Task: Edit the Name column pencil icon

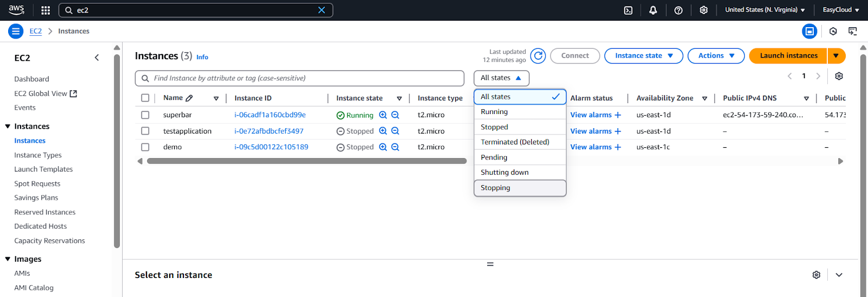Action: click(x=189, y=98)
